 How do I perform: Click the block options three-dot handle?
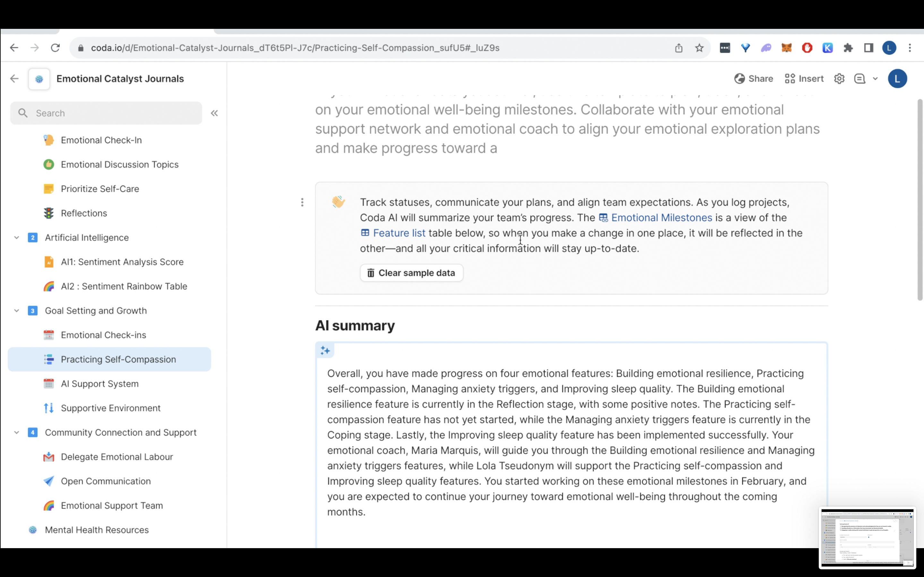point(302,202)
